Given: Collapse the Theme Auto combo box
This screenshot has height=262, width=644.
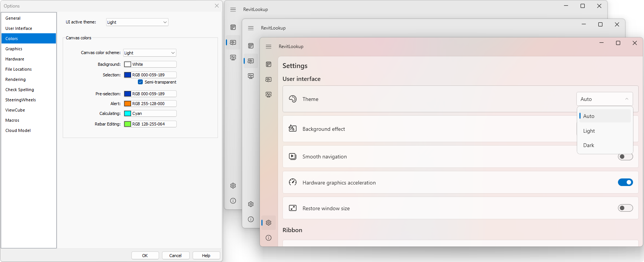Looking at the screenshot, I should click(604, 99).
